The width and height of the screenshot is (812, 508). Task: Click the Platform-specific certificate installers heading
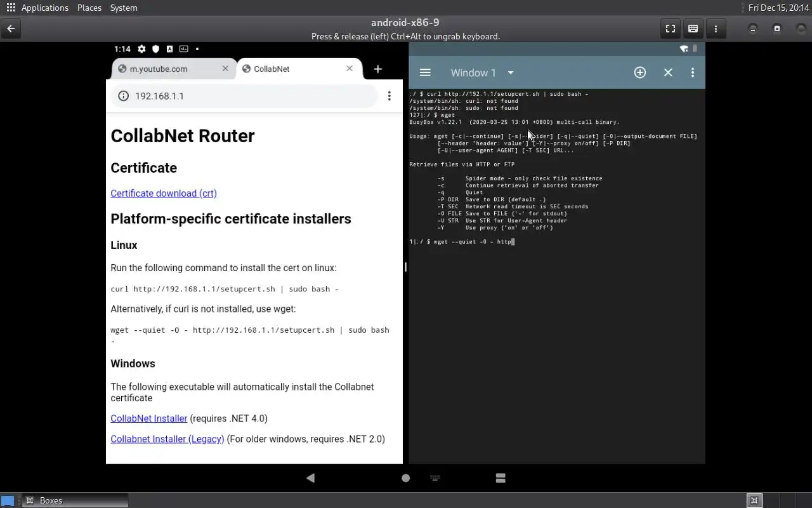[231, 218]
